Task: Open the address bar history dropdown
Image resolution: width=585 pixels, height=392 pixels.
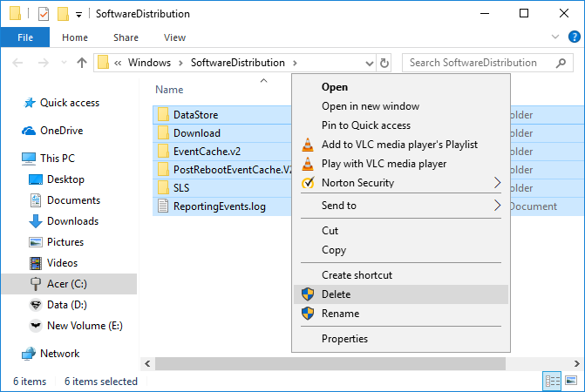Action: (369, 63)
